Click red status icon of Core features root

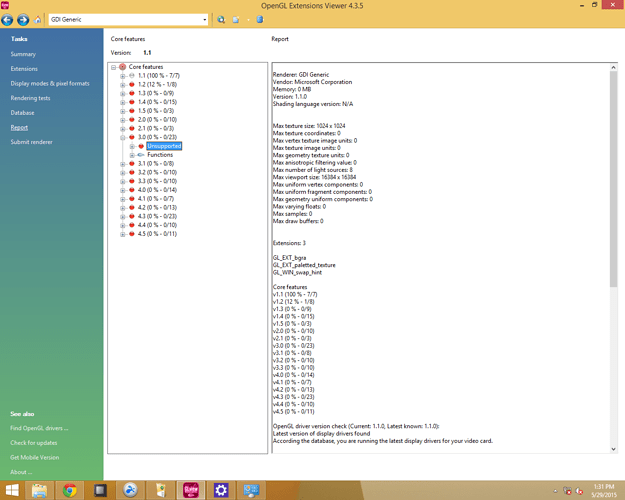tap(123, 67)
